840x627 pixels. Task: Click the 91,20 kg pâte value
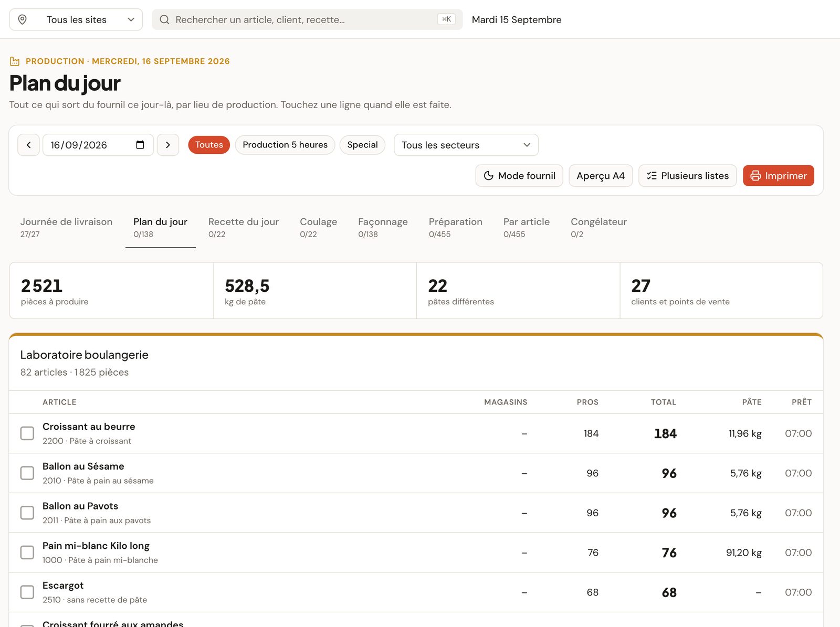pyautogui.click(x=744, y=552)
